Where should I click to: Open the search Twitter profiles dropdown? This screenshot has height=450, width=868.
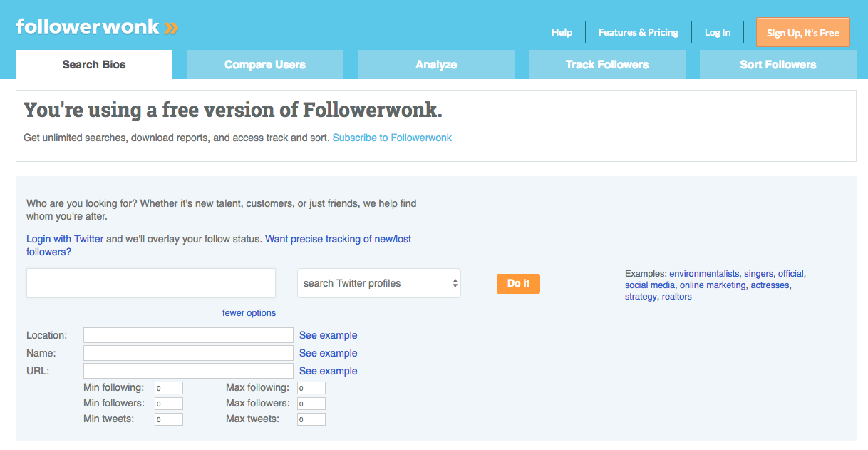pos(378,283)
